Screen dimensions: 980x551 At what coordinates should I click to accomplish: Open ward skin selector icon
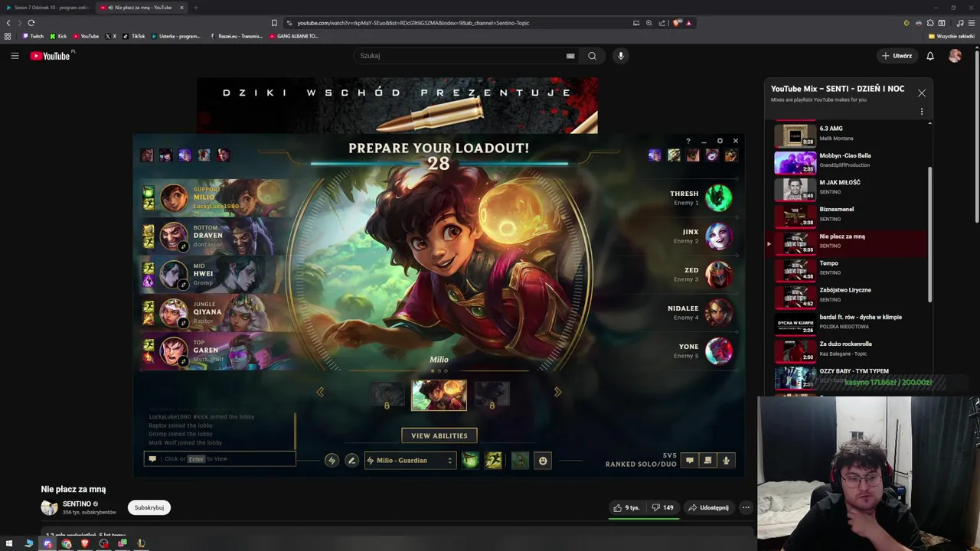(520, 460)
